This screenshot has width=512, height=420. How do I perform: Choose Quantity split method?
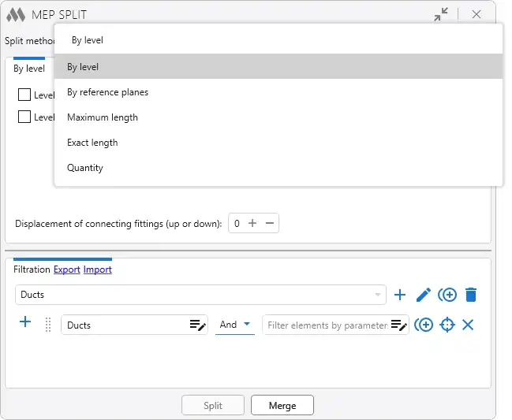coord(278,168)
